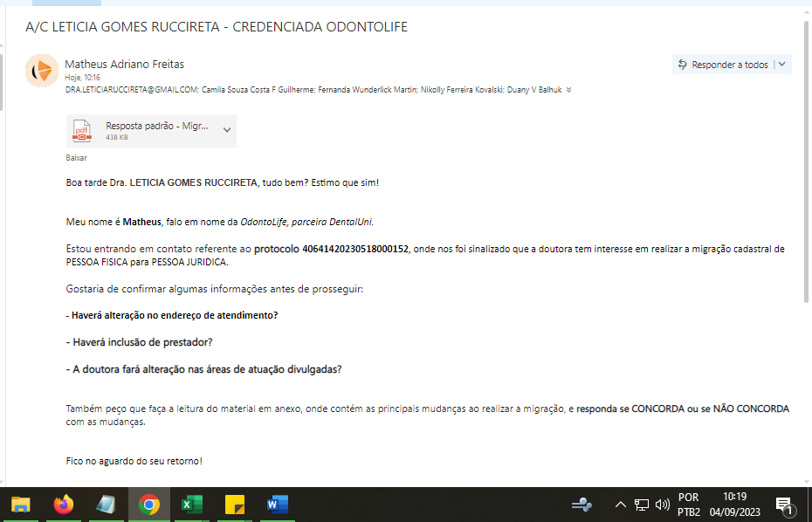Click recipient Duany V Balhuk
Screen dimensions: 812x522
pyautogui.click(x=533, y=90)
